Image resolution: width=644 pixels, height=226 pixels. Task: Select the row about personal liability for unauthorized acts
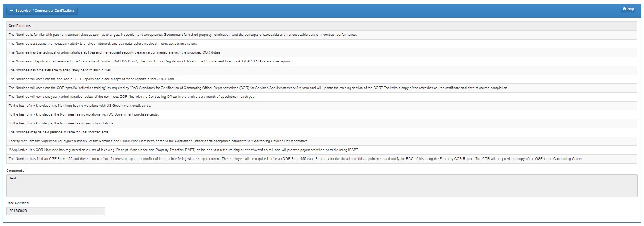tap(59, 132)
